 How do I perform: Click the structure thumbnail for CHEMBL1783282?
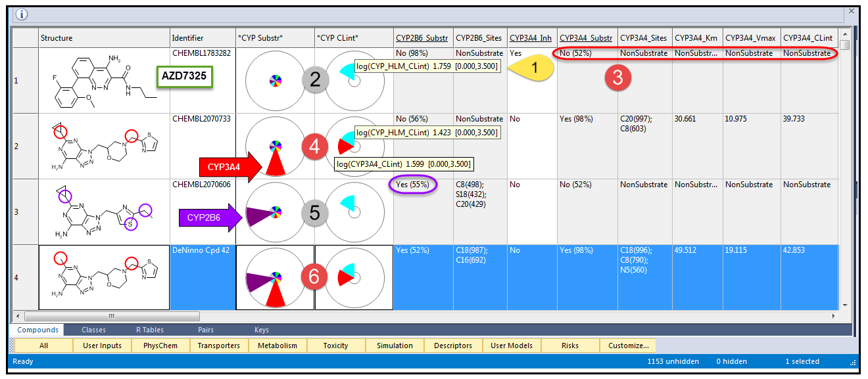point(104,80)
